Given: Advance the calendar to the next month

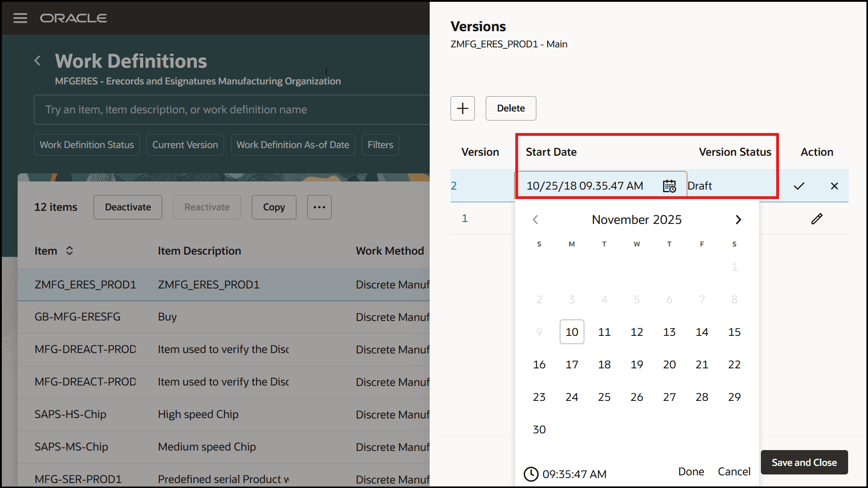Looking at the screenshot, I should [x=738, y=219].
